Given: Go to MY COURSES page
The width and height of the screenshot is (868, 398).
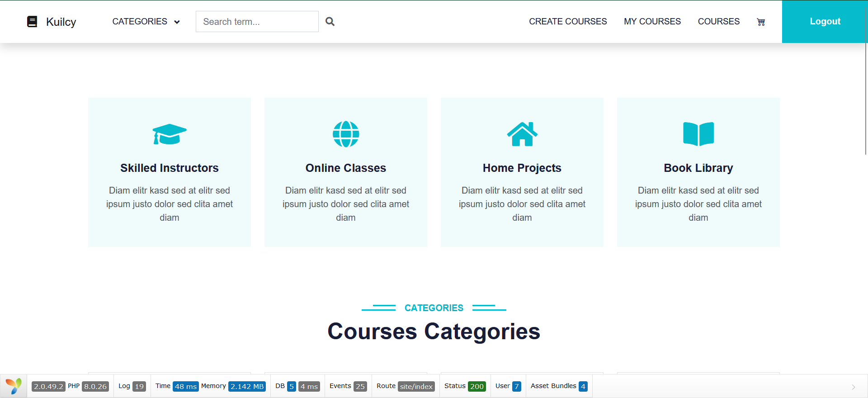Looking at the screenshot, I should coord(652,22).
